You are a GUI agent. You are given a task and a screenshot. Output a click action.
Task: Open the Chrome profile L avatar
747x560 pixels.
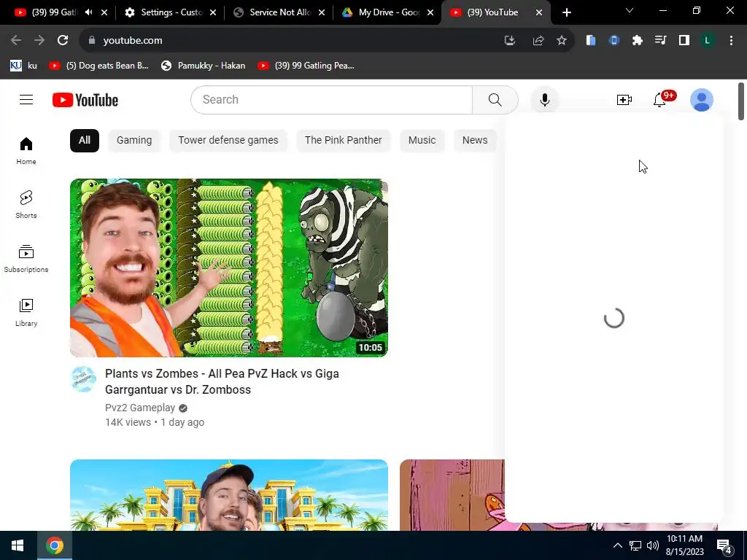point(708,41)
